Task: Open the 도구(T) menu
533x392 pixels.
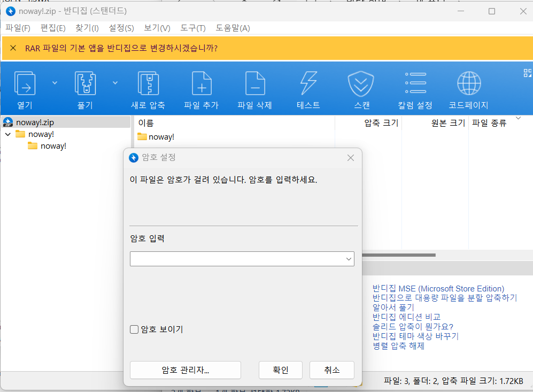Action: (193, 28)
